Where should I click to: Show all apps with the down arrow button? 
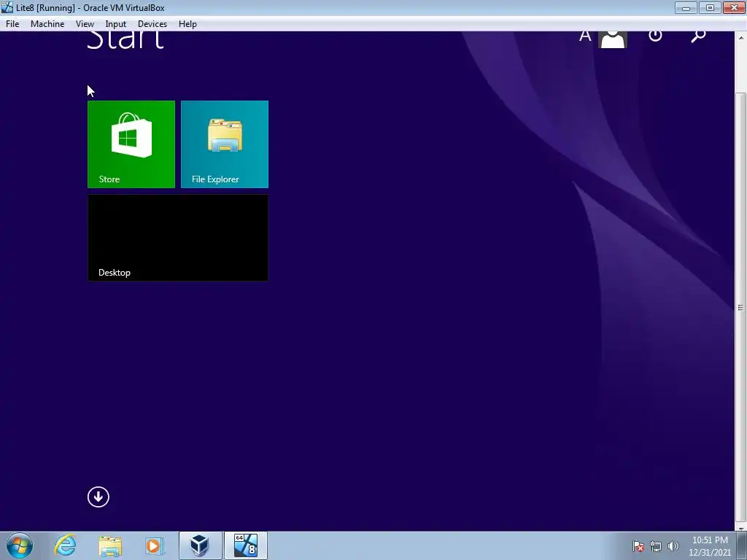(98, 497)
